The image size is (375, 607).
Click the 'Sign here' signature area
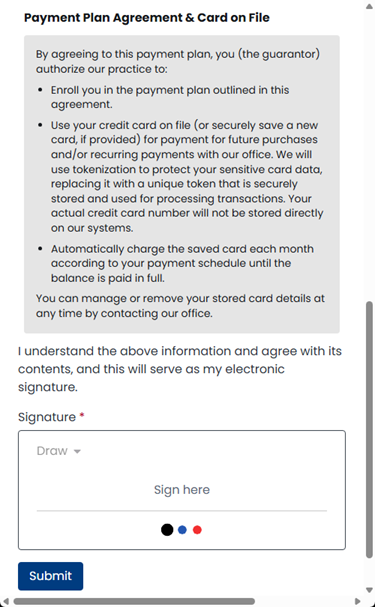coord(182,490)
